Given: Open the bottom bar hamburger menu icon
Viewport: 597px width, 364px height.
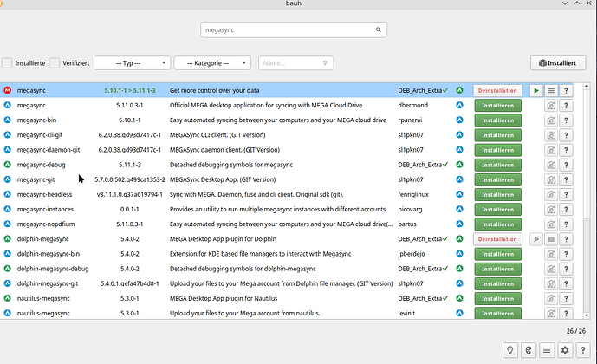Looking at the screenshot, I should tap(547, 350).
